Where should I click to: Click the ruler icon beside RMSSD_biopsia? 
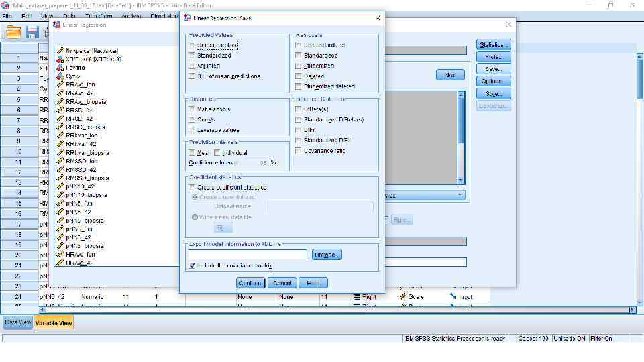[60, 178]
